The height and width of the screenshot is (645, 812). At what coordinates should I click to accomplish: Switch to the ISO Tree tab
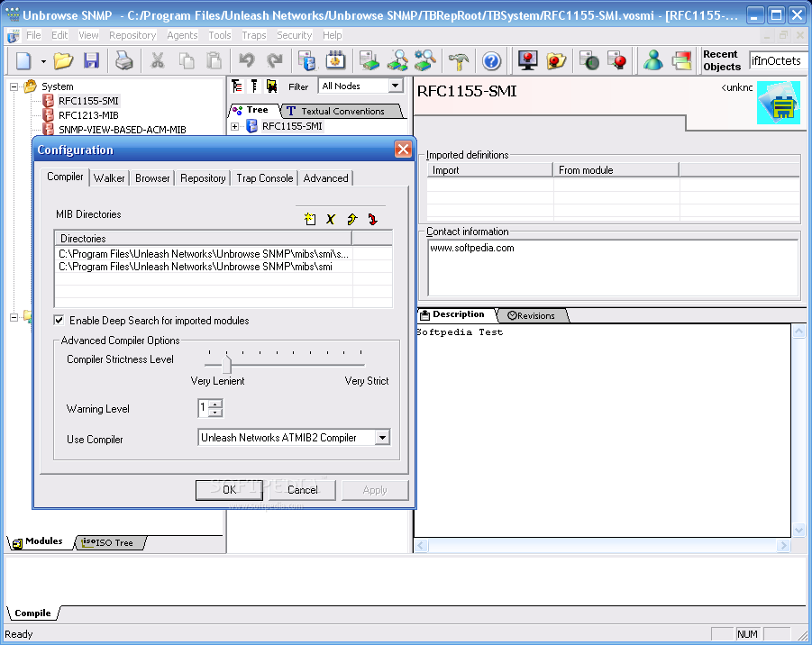point(110,542)
